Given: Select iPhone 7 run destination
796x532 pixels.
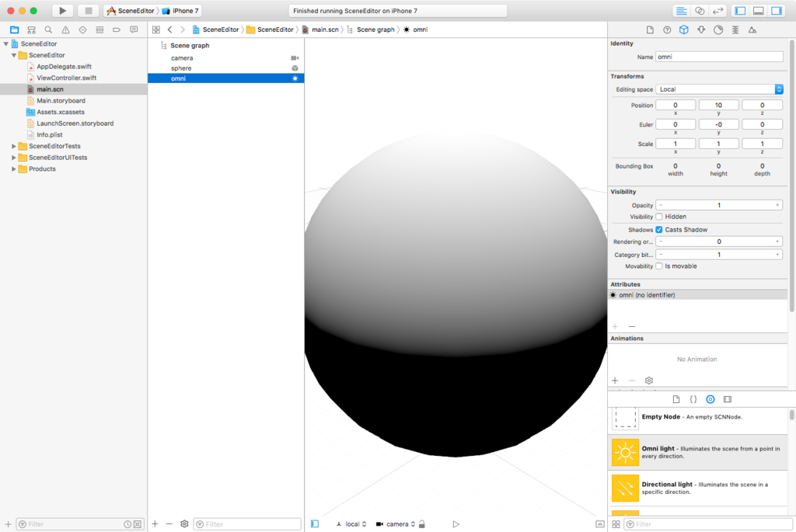Looking at the screenshot, I should (x=180, y=11).
